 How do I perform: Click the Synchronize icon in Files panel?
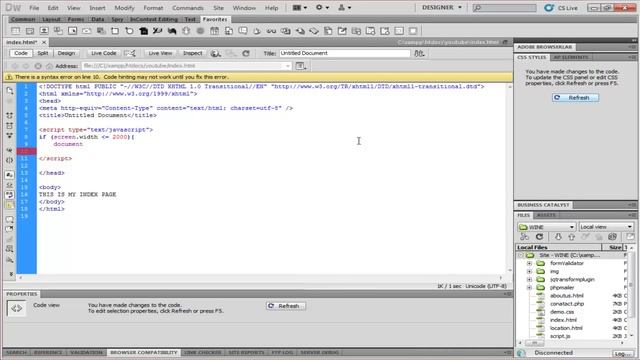[x=612, y=237]
